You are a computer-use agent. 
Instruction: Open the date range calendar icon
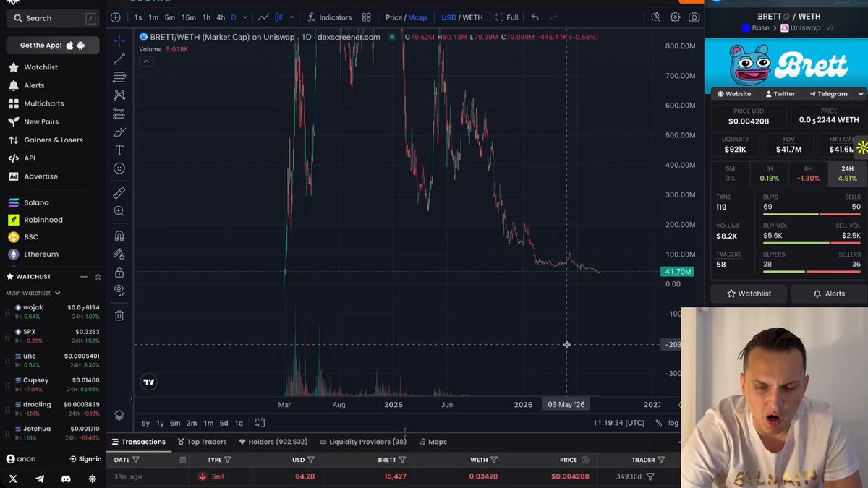click(x=260, y=423)
